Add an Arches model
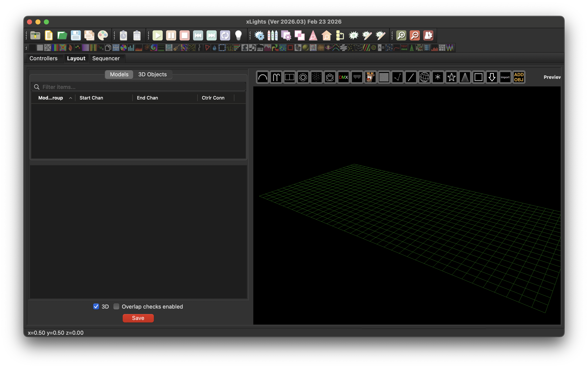This screenshot has height=368, width=588. point(263,77)
